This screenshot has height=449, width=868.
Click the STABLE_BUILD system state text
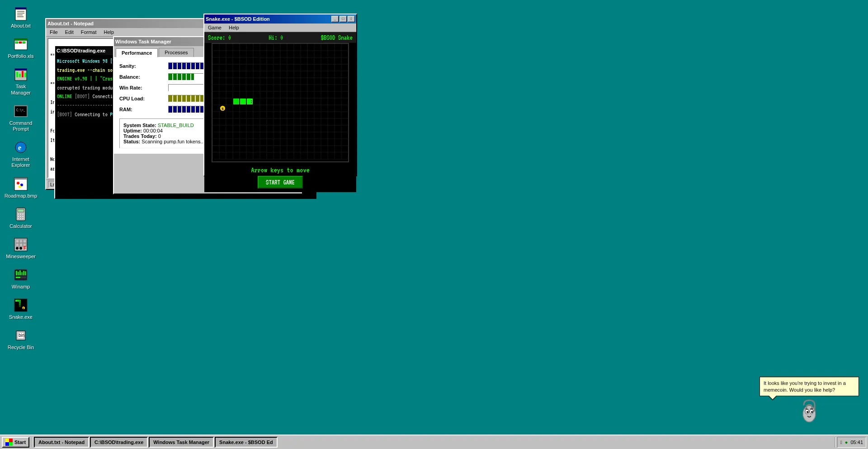tap(175, 125)
